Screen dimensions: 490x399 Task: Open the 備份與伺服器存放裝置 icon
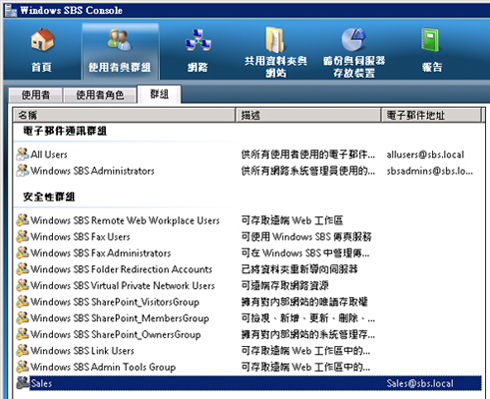coord(354,40)
